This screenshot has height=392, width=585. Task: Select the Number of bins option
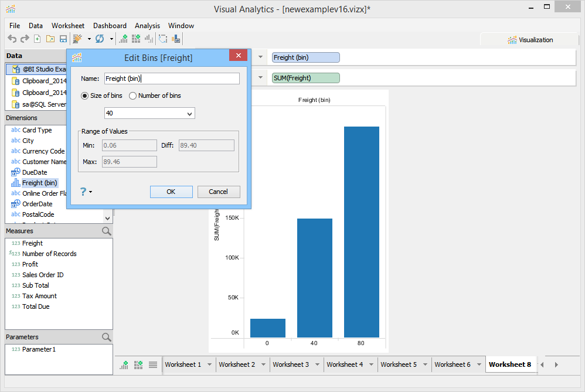coord(155,96)
